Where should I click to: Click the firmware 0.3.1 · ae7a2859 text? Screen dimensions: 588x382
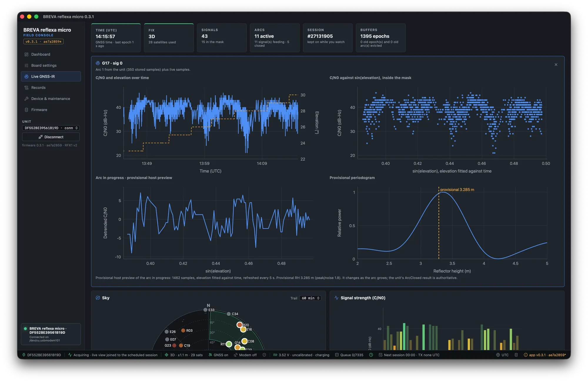(x=49, y=145)
